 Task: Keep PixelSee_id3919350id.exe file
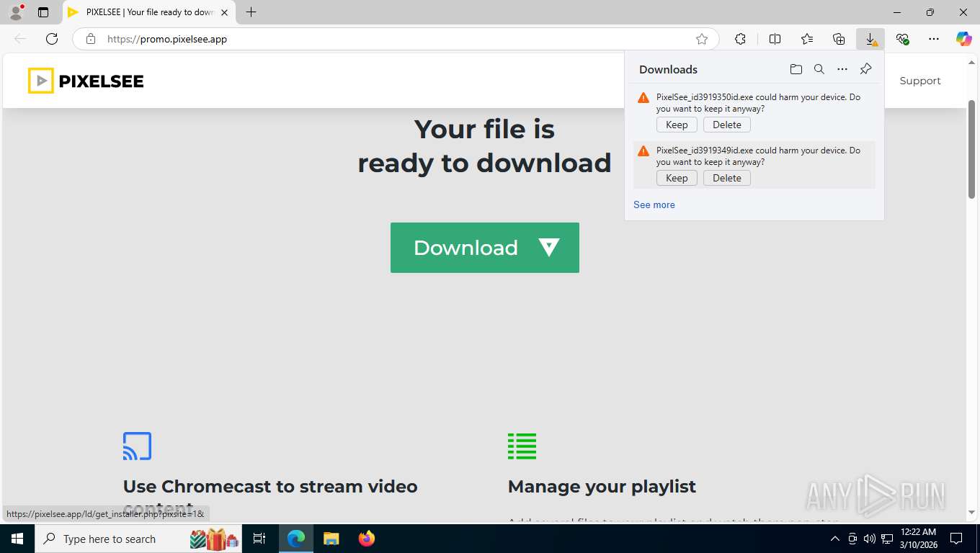click(677, 125)
